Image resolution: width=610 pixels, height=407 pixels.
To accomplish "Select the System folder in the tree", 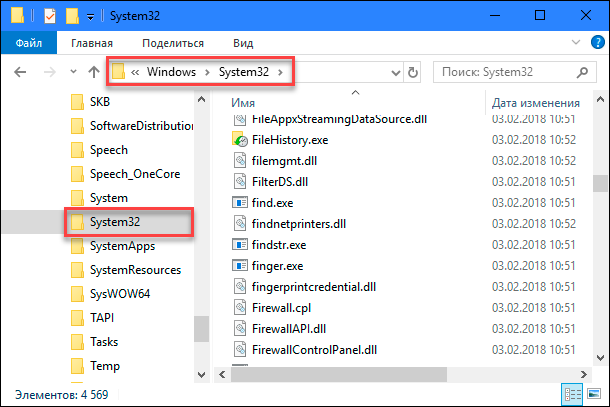I will pyautogui.click(x=100, y=198).
